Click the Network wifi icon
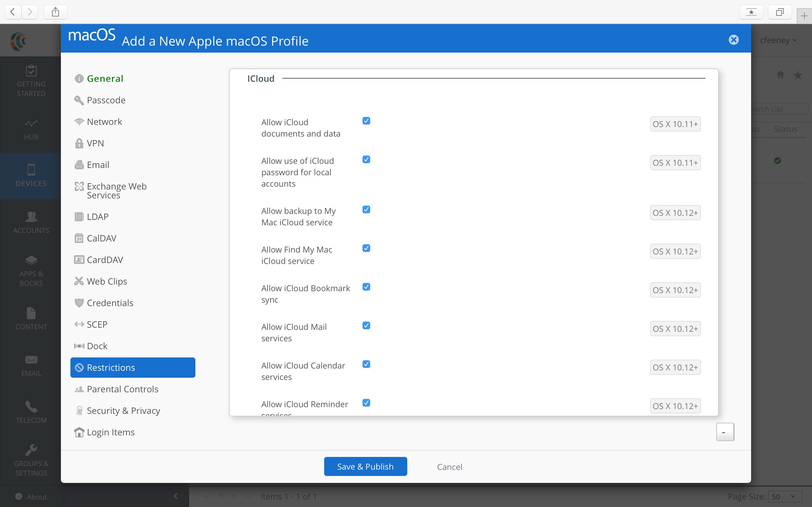812x507 pixels. pyautogui.click(x=79, y=122)
